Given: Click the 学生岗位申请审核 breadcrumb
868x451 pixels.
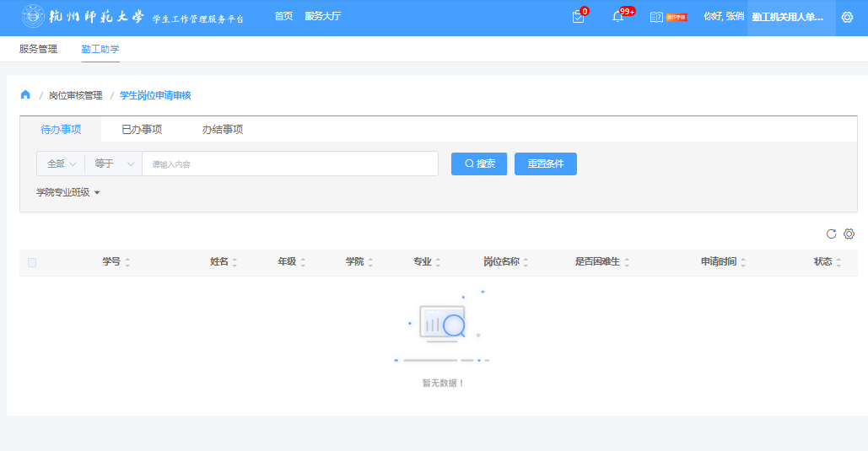Looking at the screenshot, I should coord(155,96).
